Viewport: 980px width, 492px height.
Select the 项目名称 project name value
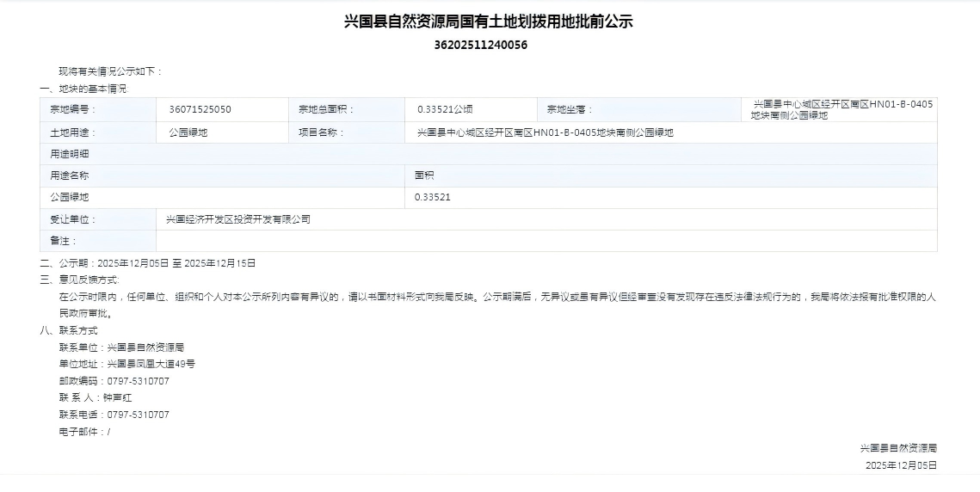545,132
